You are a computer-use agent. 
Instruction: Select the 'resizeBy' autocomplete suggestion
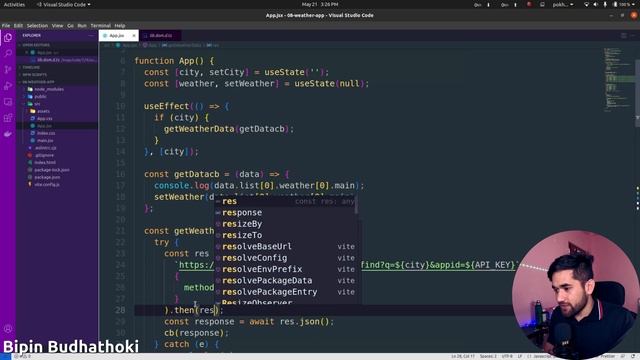(285, 224)
